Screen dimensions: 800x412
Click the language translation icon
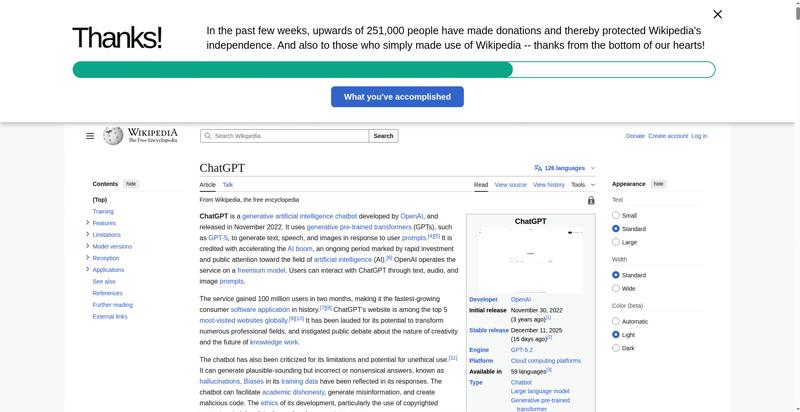[538, 168]
